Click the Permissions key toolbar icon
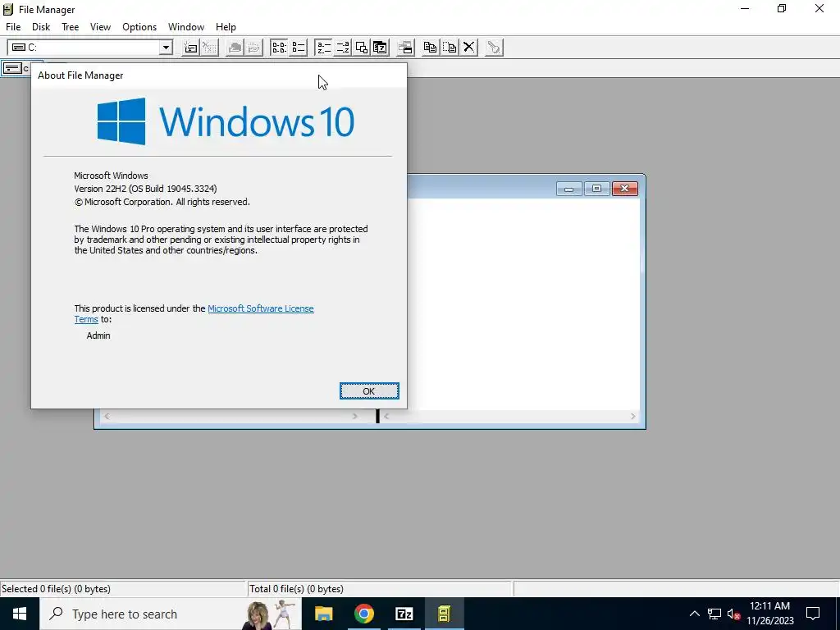Screen dimensions: 840x630 [x=494, y=47]
